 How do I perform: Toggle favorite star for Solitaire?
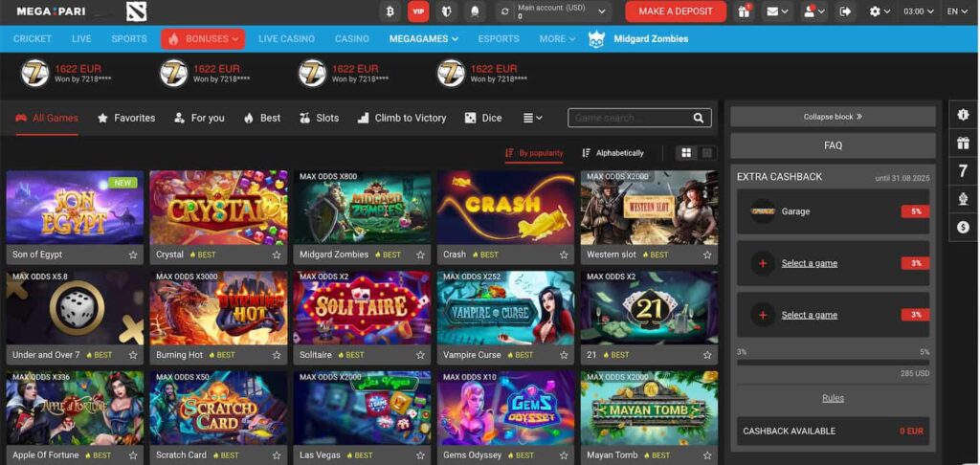[421, 355]
